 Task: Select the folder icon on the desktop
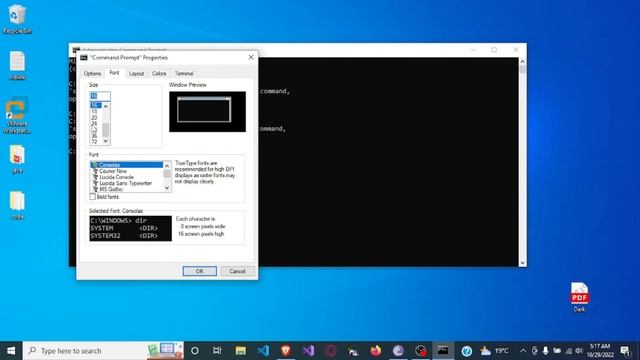[17, 206]
